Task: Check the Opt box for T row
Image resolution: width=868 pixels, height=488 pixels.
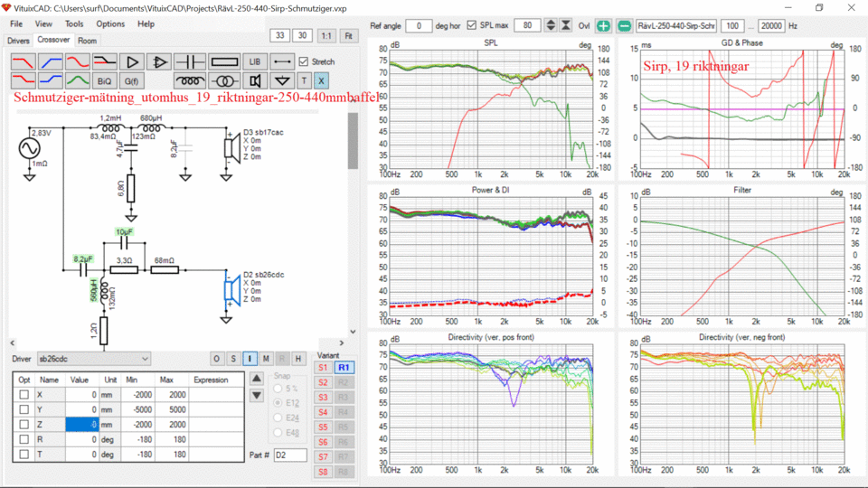Action: click(24, 455)
